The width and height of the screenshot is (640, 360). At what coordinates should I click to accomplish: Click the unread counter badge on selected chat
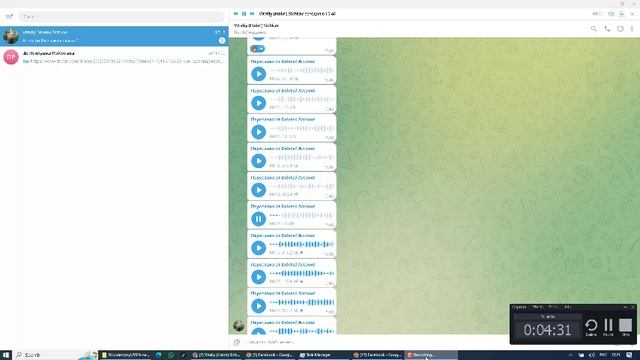click(222, 40)
